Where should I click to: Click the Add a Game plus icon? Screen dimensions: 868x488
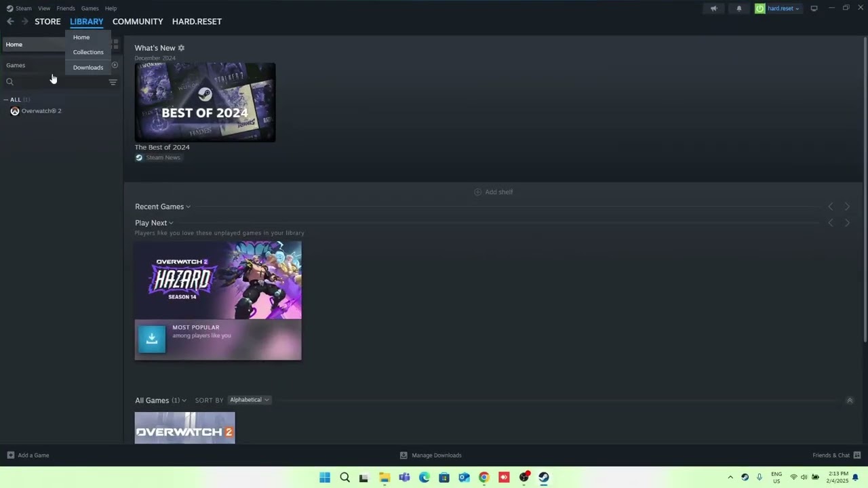pyautogui.click(x=10, y=455)
